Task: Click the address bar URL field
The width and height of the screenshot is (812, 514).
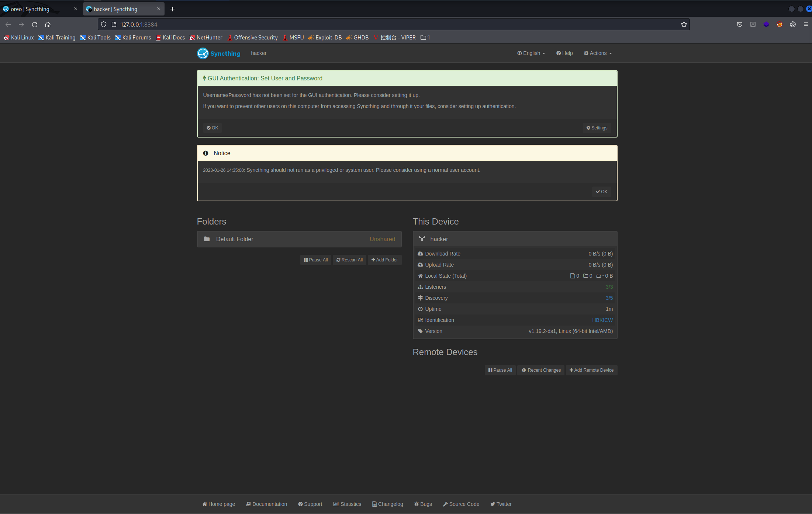Action: pos(394,24)
